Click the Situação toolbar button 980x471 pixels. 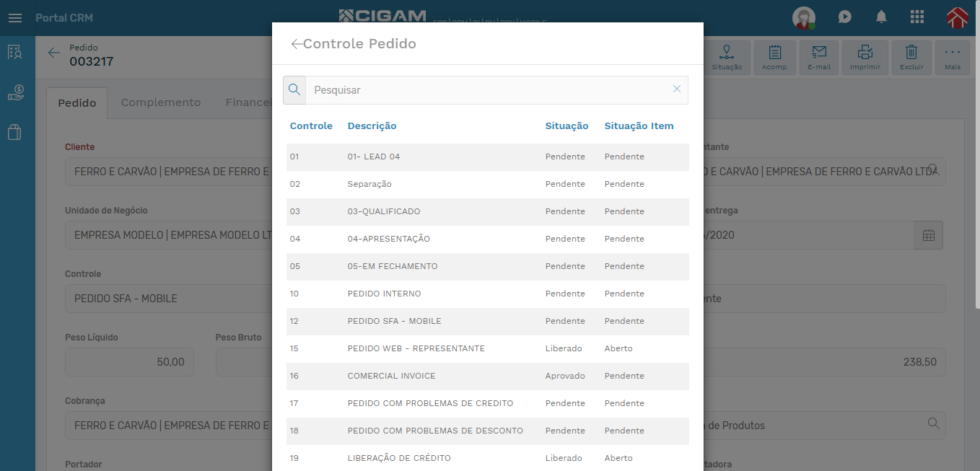727,58
